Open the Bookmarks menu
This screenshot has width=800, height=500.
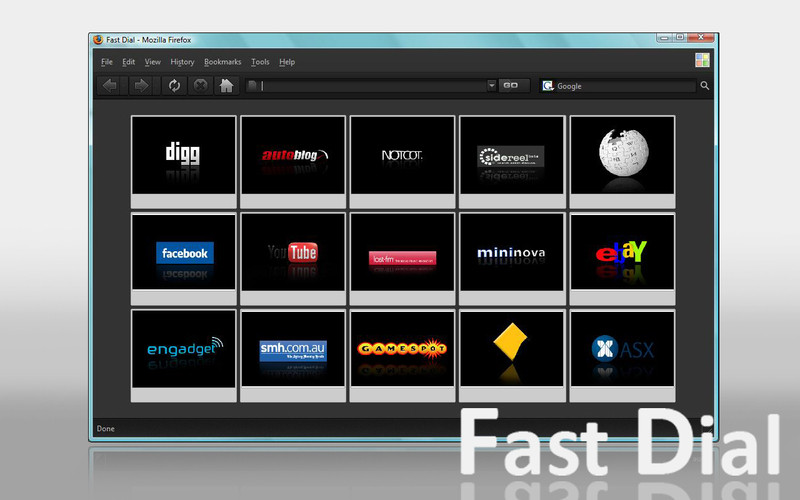(222, 62)
